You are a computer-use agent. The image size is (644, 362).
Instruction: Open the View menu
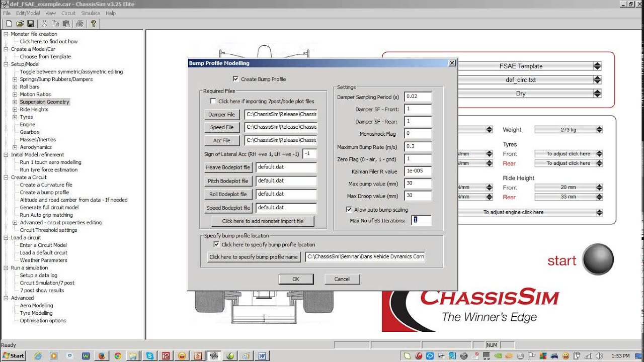tap(51, 13)
